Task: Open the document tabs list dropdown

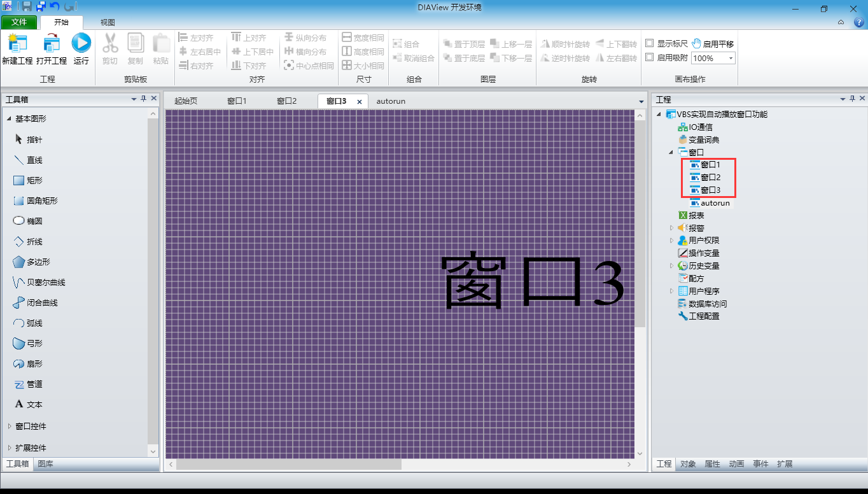Action: (x=641, y=102)
